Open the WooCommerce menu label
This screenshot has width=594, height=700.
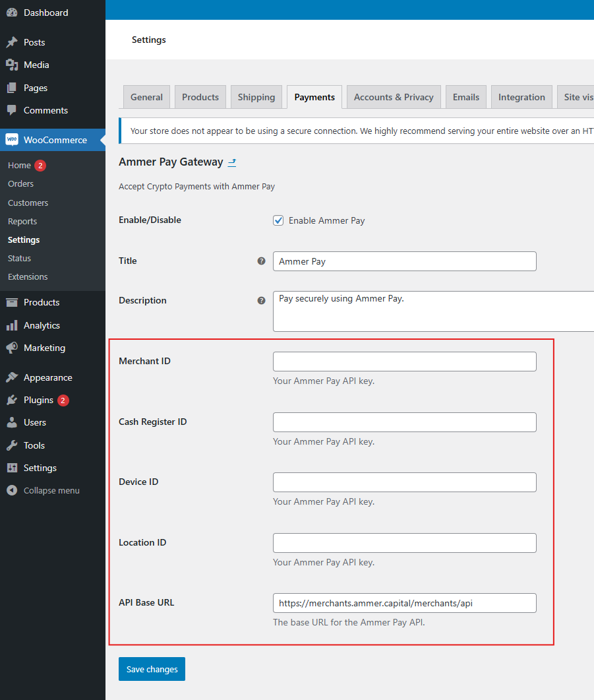point(55,140)
